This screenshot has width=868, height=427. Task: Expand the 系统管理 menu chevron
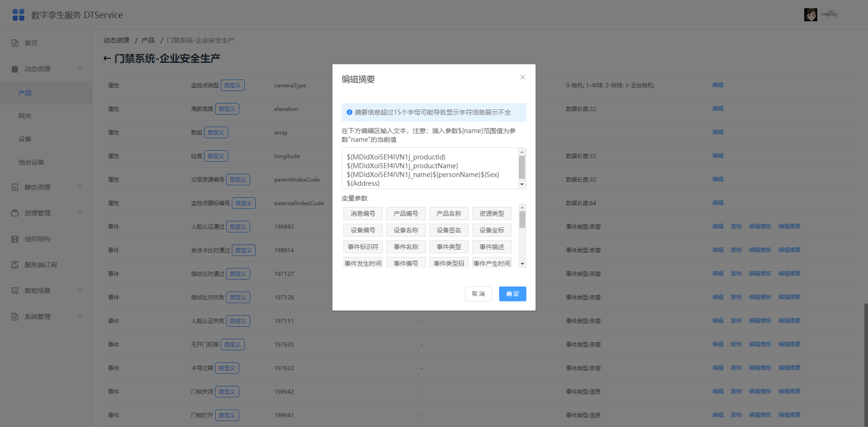coord(80,316)
